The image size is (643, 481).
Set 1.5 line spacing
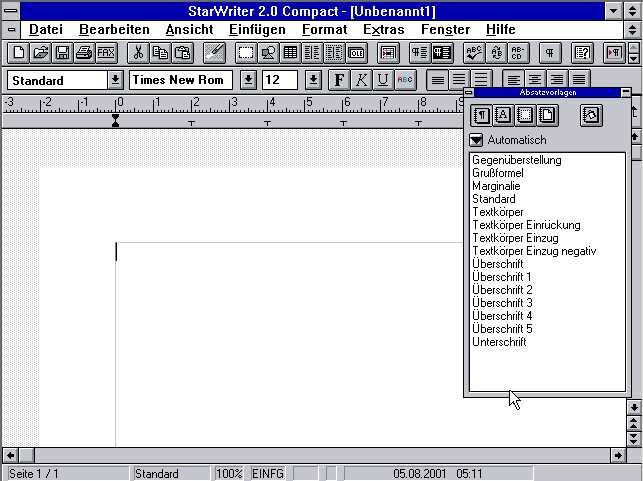click(459, 80)
